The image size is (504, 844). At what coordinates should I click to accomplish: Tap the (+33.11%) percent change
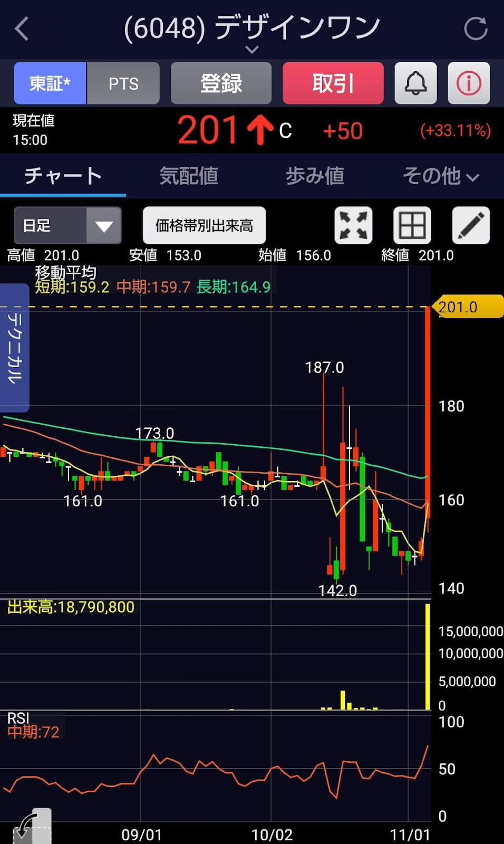pyautogui.click(x=455, y=130)
